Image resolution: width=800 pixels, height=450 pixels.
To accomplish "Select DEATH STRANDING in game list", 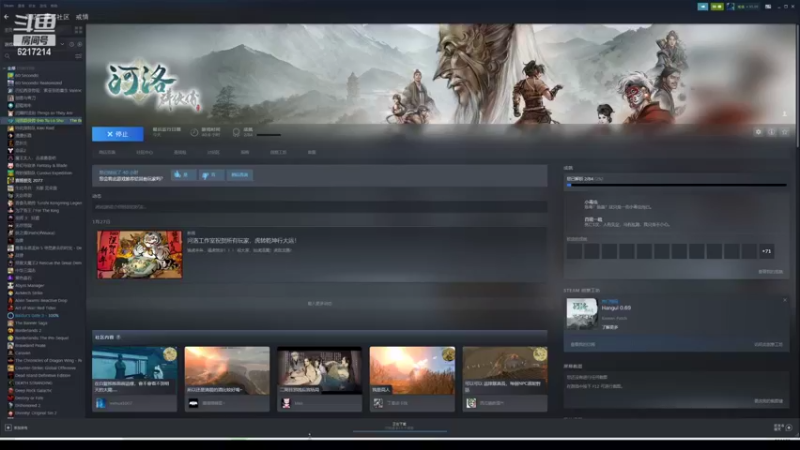I will pyautogui.click(x=33, y=383).
